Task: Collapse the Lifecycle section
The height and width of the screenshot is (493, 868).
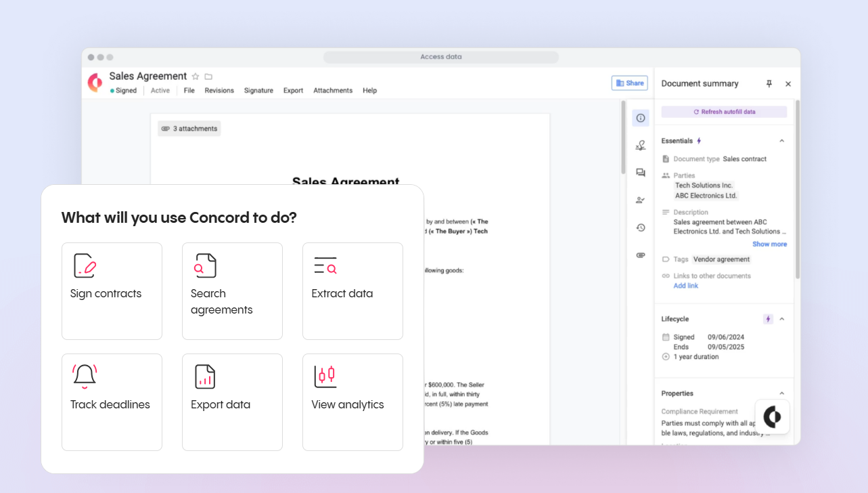Action: (782, 318)
